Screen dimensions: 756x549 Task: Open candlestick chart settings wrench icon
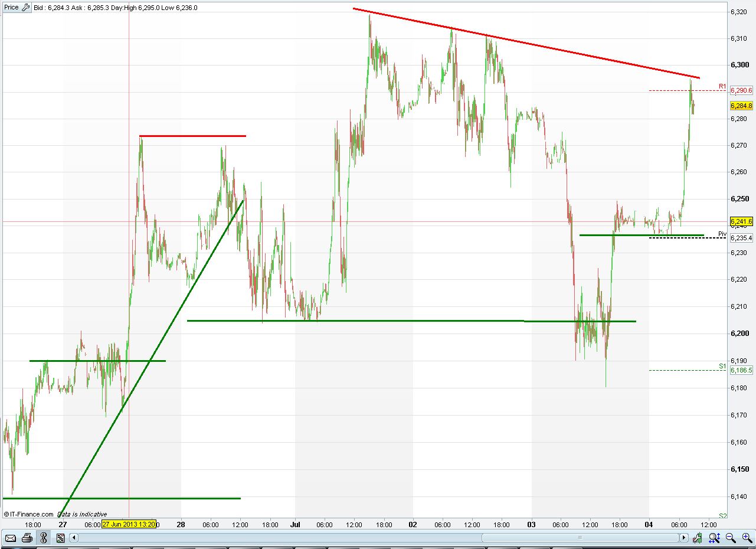click(x=698, y=538)
